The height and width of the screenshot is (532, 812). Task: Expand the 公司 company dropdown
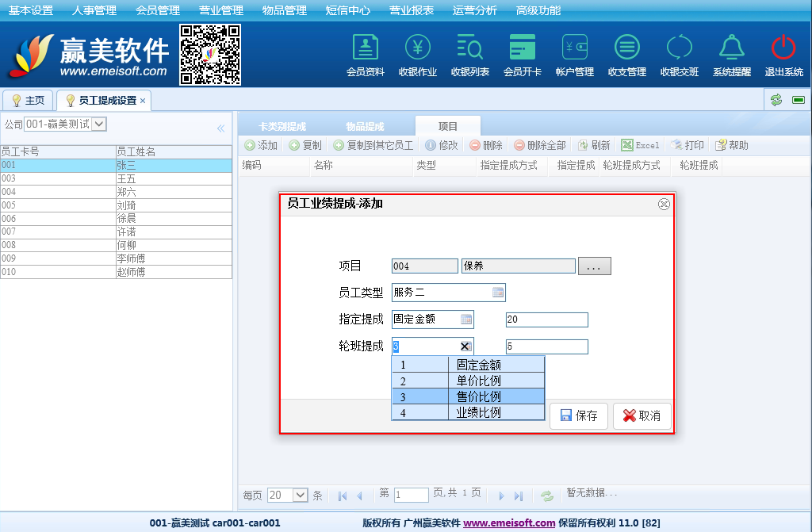pyautogui.click(x=99, y=124)
